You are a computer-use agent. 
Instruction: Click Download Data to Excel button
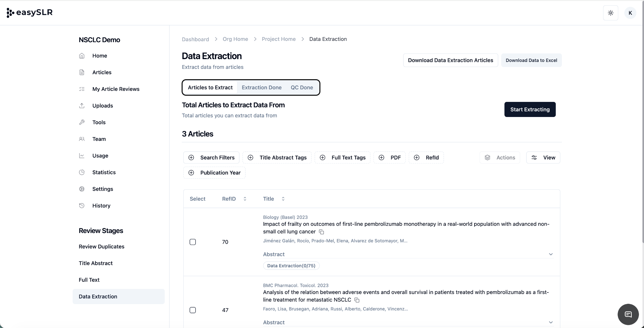pyautogui.click(x=531, y=60)
